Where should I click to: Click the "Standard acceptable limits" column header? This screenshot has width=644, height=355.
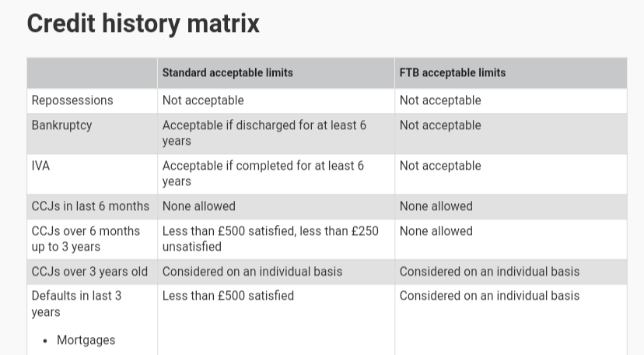(x=227, y=72)
